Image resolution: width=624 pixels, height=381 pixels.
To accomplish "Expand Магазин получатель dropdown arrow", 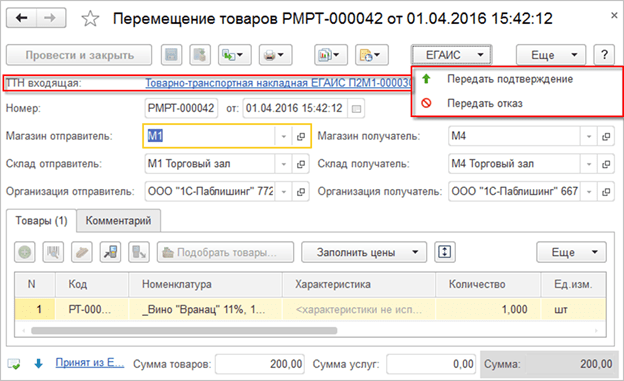I will (x=589, y=136).
